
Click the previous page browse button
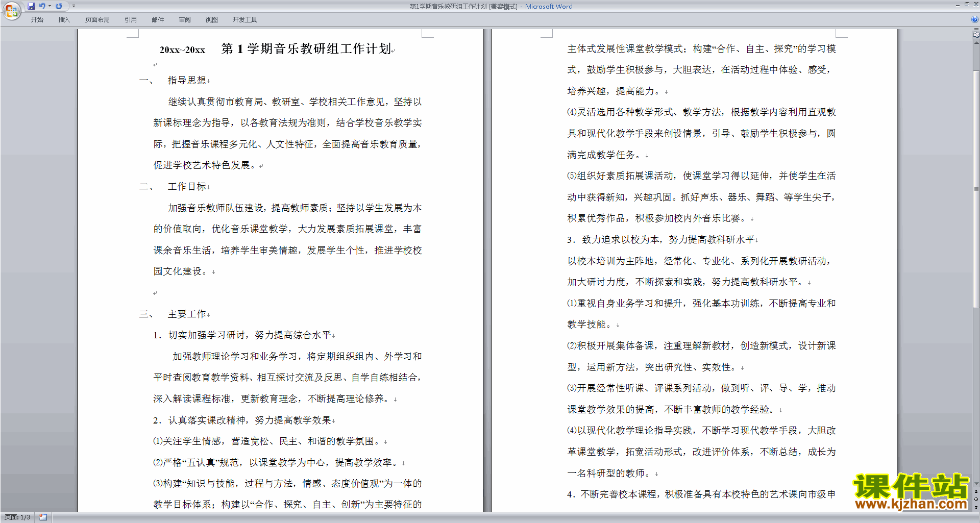976,491
